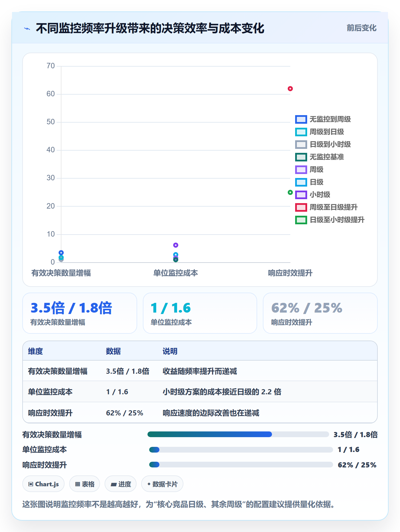The height and width of the screenshot is (532, 400).
Task: Open the 62% / 25% data card
Action: (320, 313)
